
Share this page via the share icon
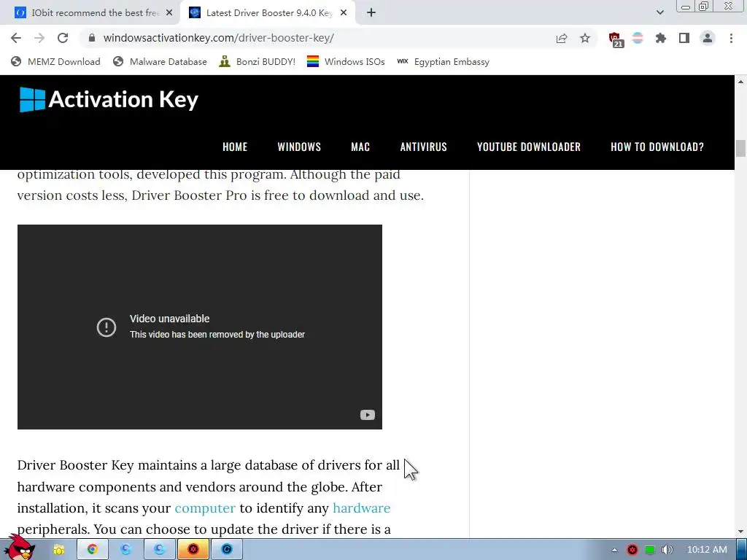click(562, 38)
